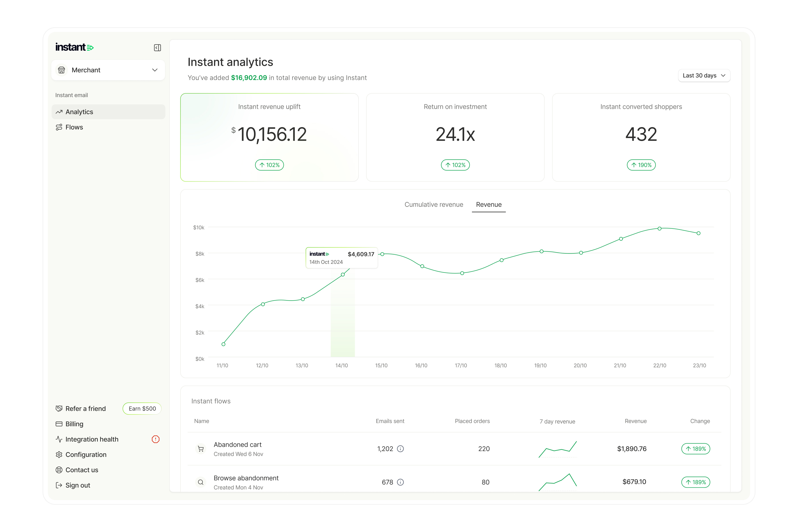Image resolution: width=798 pixels, height=532 pixels.
Task: Switch to the Cumulative revenue tab
Action: [x=434, y=204]
